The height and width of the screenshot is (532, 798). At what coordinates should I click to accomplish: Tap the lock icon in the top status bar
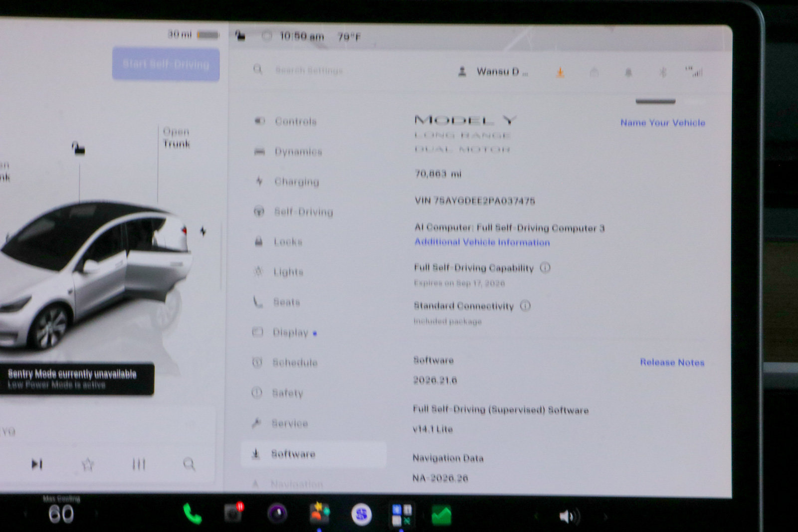(240, 35)
